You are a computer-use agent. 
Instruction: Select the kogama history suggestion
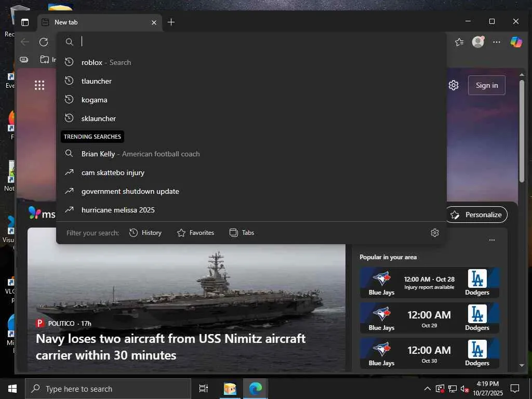(x=251, y=100)
